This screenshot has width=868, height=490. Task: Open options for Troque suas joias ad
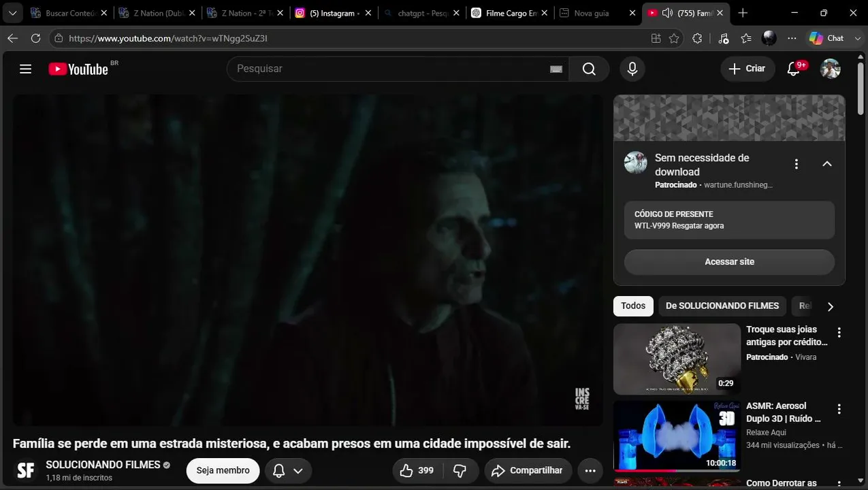click(839, 333)
